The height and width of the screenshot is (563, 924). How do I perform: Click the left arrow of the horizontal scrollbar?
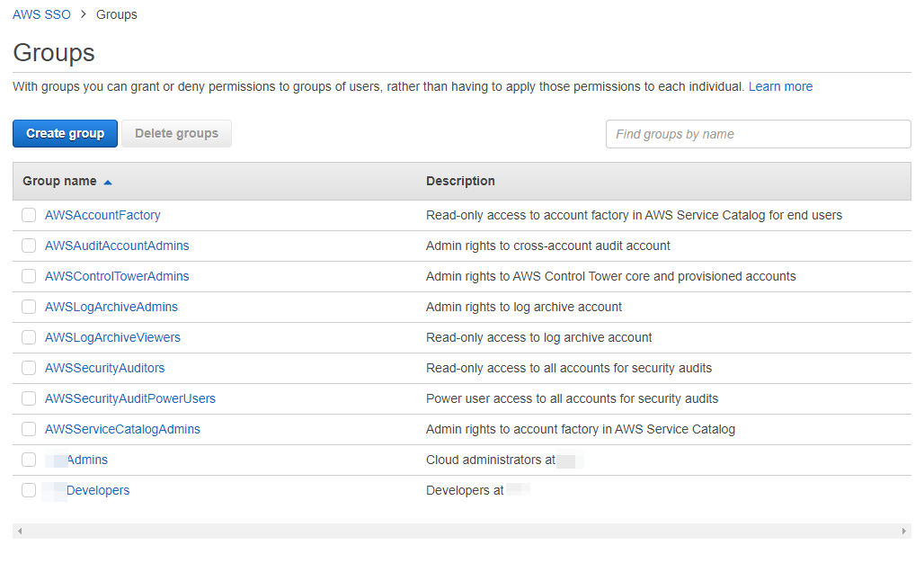click(x=20, y=531)
